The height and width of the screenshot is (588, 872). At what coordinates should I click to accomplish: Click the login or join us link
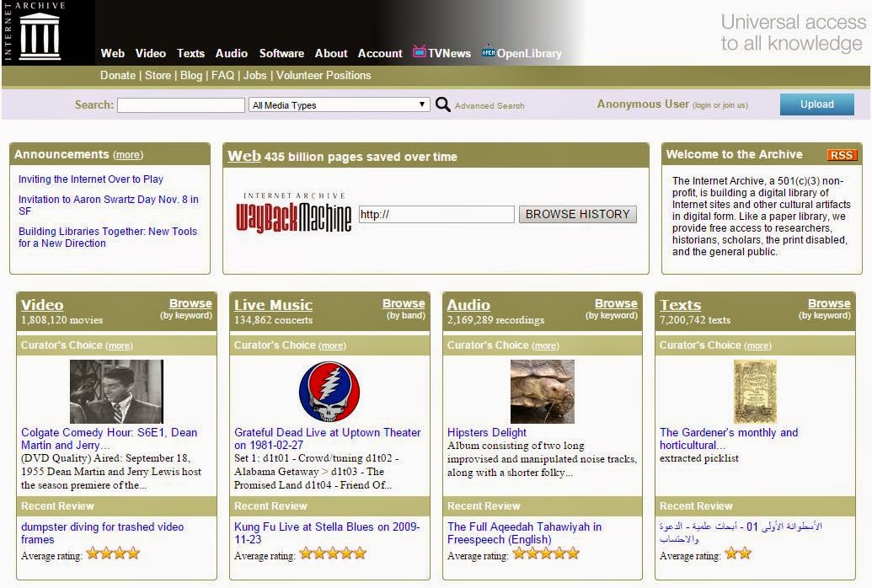click(x=720, y=105)
